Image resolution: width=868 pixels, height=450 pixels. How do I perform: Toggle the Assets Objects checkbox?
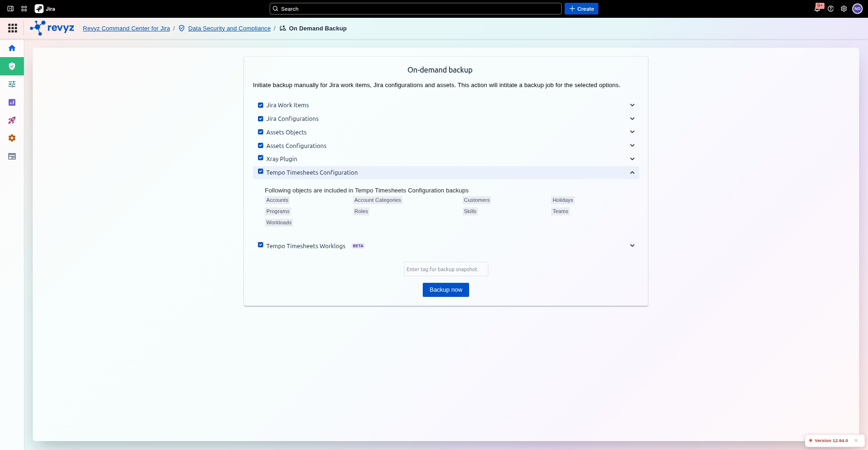click(261, 132)
